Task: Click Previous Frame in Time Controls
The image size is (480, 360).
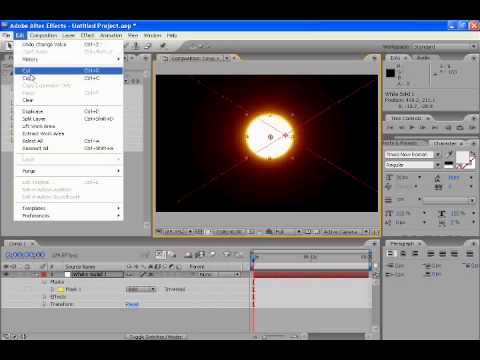Action: 401,128
